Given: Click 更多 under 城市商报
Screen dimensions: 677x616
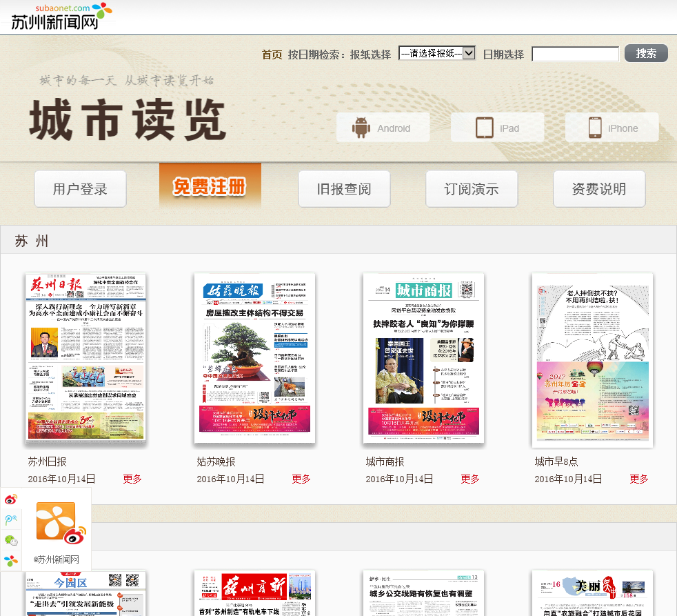Looking at the screenshot, I should pos(469,479).
